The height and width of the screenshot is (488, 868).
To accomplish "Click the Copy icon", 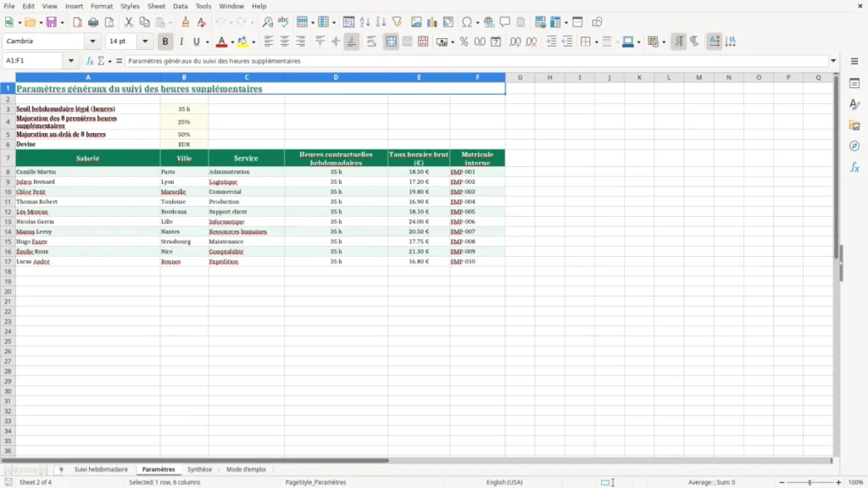I will (144, 22).
